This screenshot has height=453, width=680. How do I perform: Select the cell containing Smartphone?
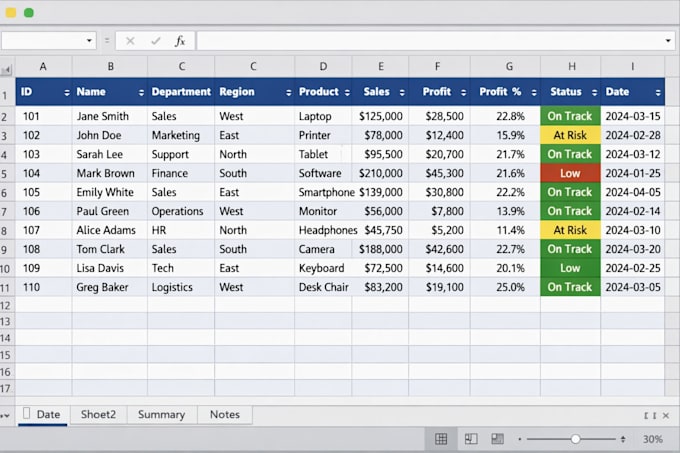[324, 192]
